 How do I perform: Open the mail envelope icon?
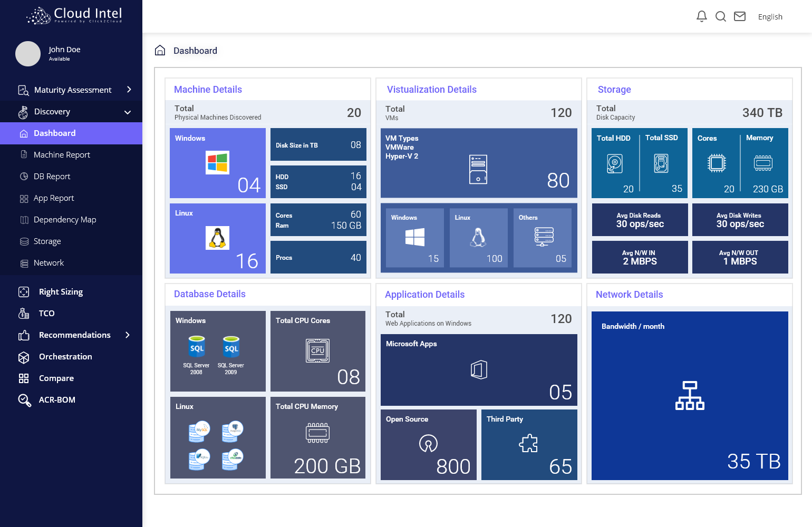(740, 16)
